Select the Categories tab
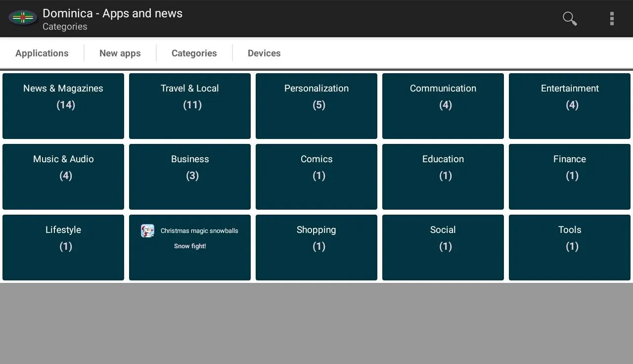This screenshot has height=364, width=633. tap(194, 53)
